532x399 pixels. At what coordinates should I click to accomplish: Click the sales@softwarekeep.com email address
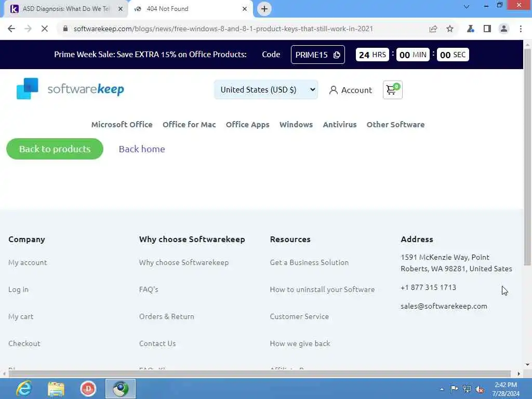coord(444,306)
